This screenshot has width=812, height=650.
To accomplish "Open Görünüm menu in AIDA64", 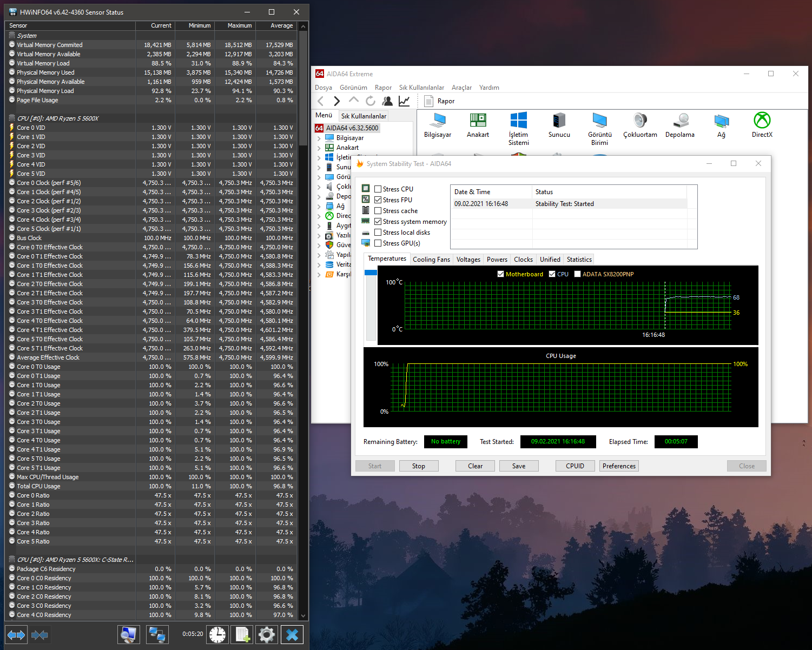I will (353, 88).
